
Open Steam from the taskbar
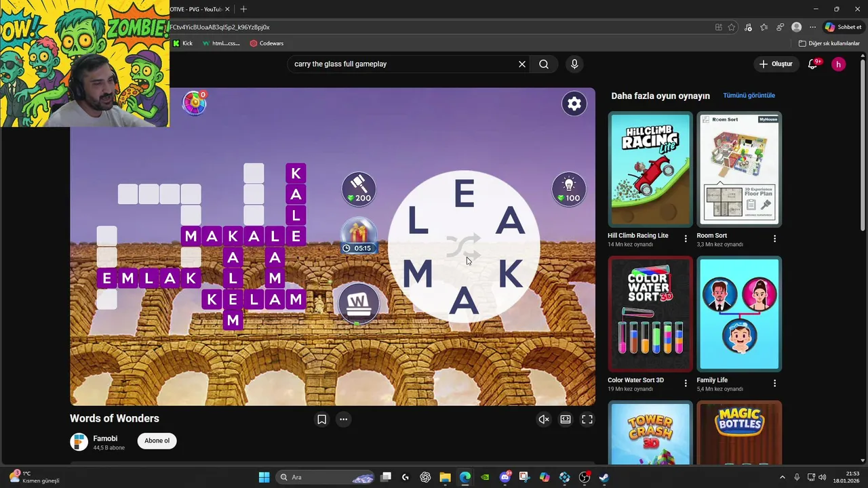pyautogui.click(x=604, y=477)
